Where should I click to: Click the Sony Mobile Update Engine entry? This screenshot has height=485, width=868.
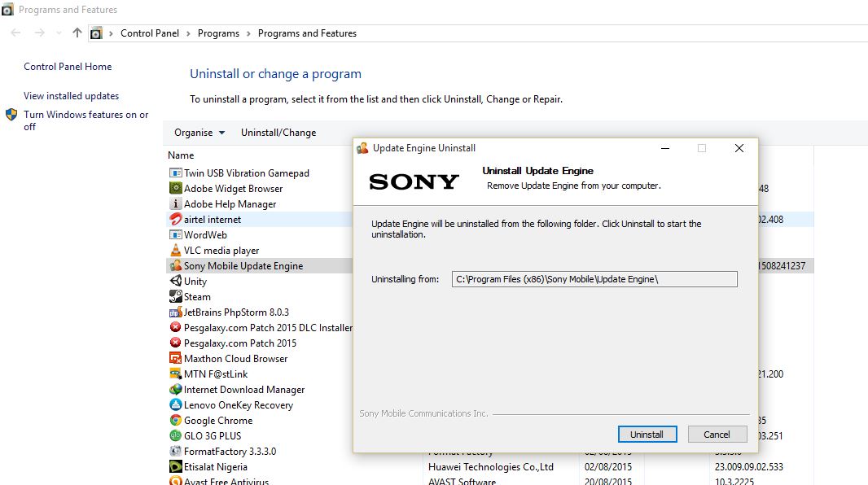pyautogui.click(x=240, y=265)
